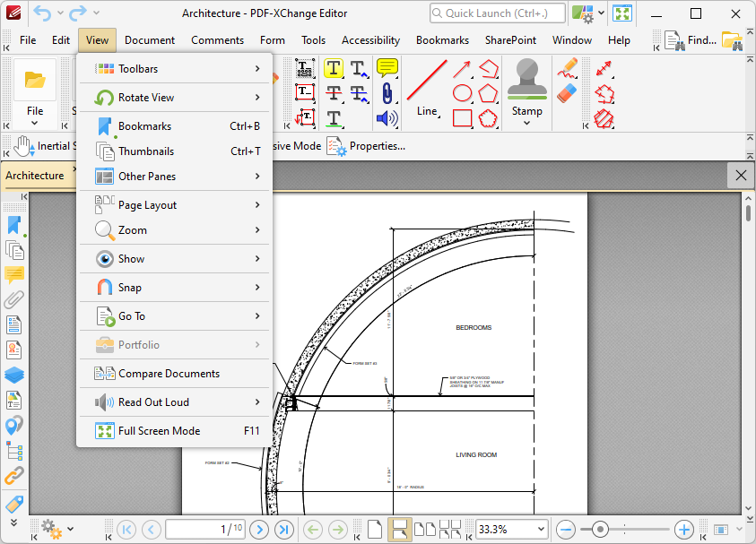Image resolution: width=756 pixels, height=544 pixels.
Task: Enable two pages layout in status bar
Action: (x=425, y=530)
